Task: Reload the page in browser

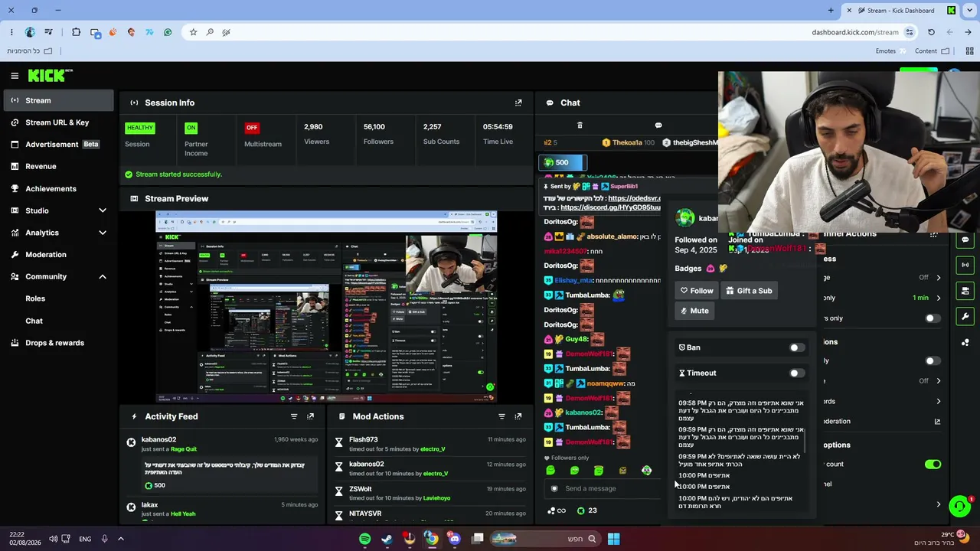Action: pos(931,32)
